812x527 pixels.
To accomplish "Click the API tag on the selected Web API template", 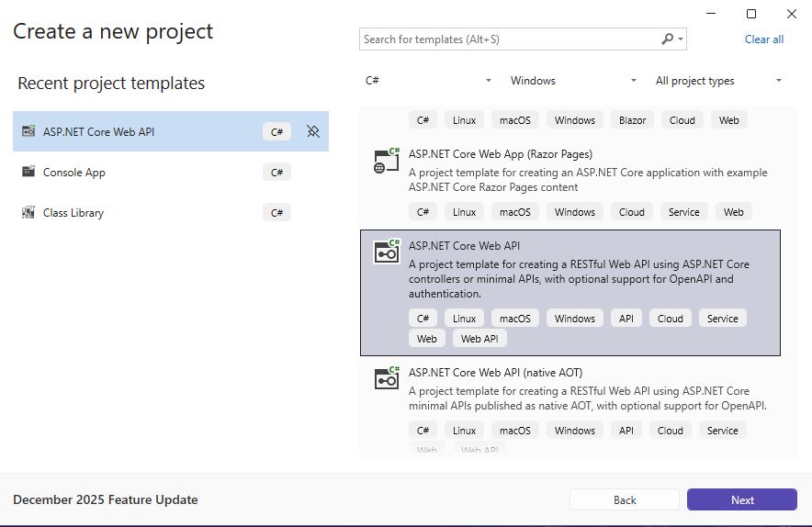I will 626,319.
